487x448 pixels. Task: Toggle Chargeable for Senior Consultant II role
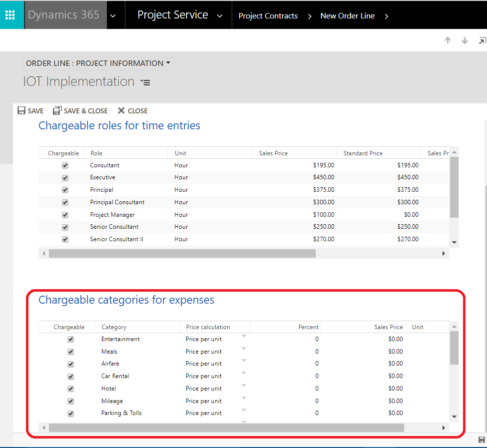tap(65, 239)
